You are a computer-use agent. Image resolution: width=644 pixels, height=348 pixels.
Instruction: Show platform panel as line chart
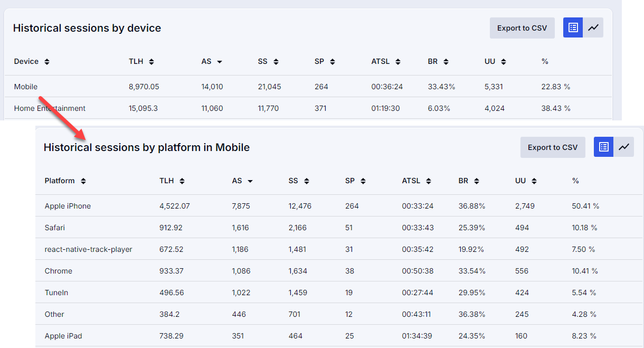[624, 147]
